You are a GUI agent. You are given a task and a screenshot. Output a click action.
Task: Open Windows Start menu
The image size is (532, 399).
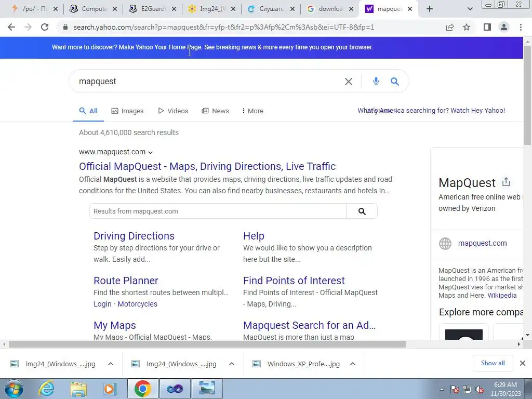pyautogui.click(x=14, y=389)
